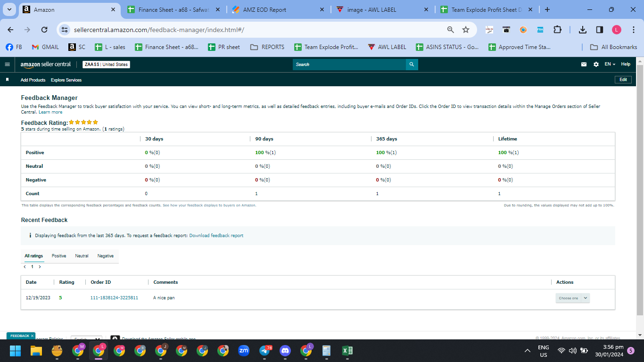The image size is (644, 362).
Task: Click the bookmark flag icon beside Add Products
Action: (7, 80)
